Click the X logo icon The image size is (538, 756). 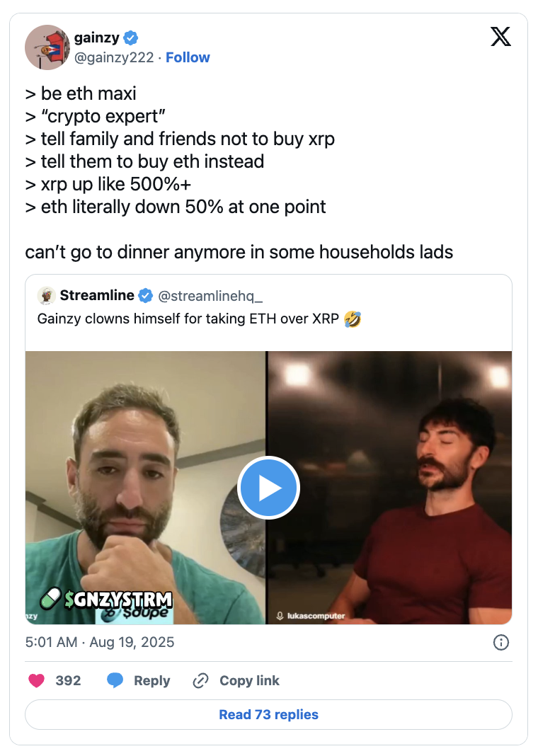pyautogui.click(x=500, y=37)
